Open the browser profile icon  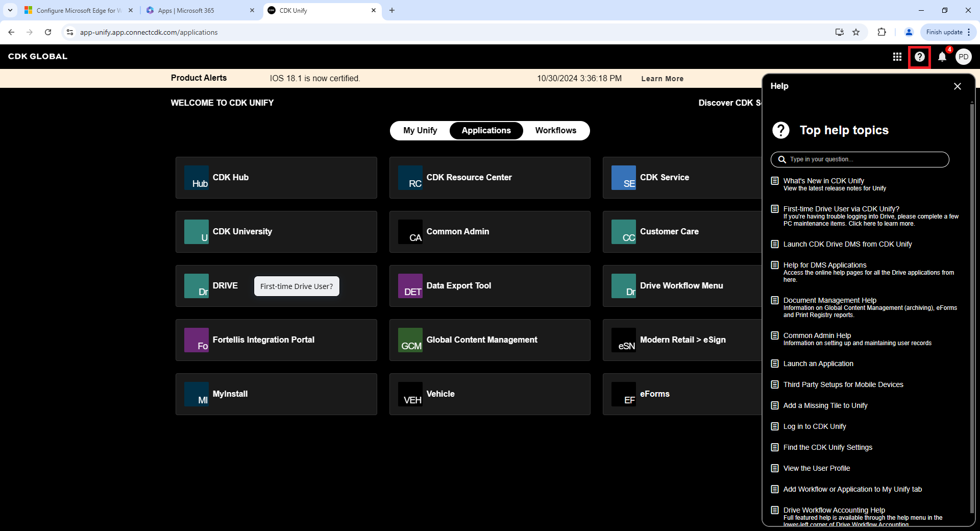click(909, 32)
